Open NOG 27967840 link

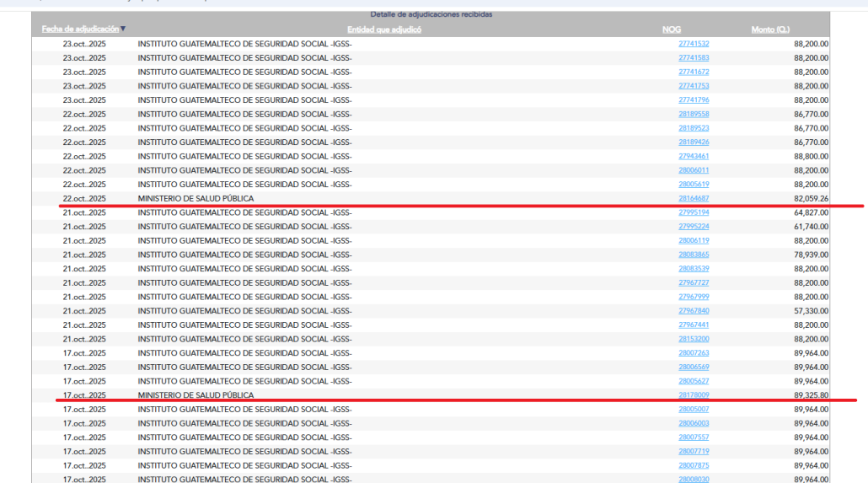click(x=694, y=311)
